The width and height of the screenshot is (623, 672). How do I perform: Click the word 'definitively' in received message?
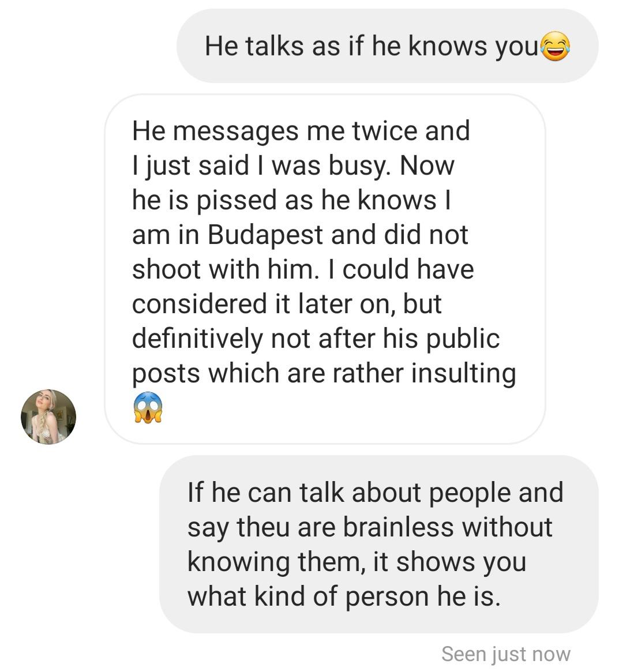point(197,339)
